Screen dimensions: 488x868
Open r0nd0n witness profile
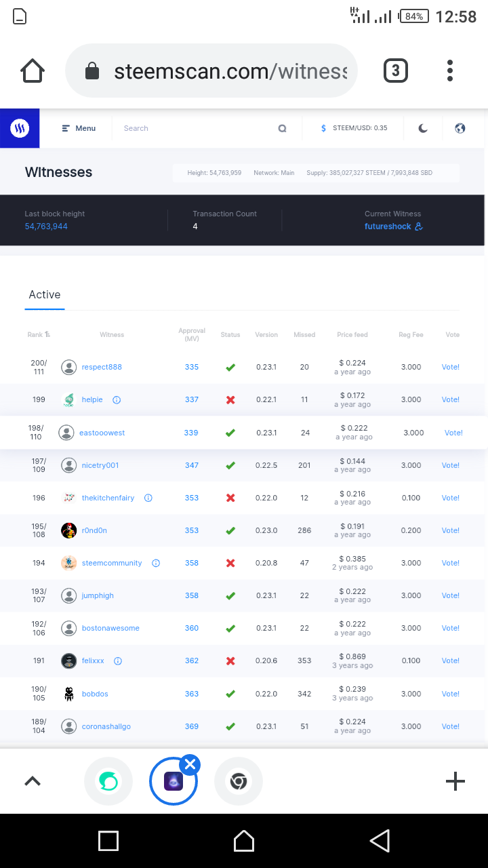pyautogui.click(x=94, y=530)
